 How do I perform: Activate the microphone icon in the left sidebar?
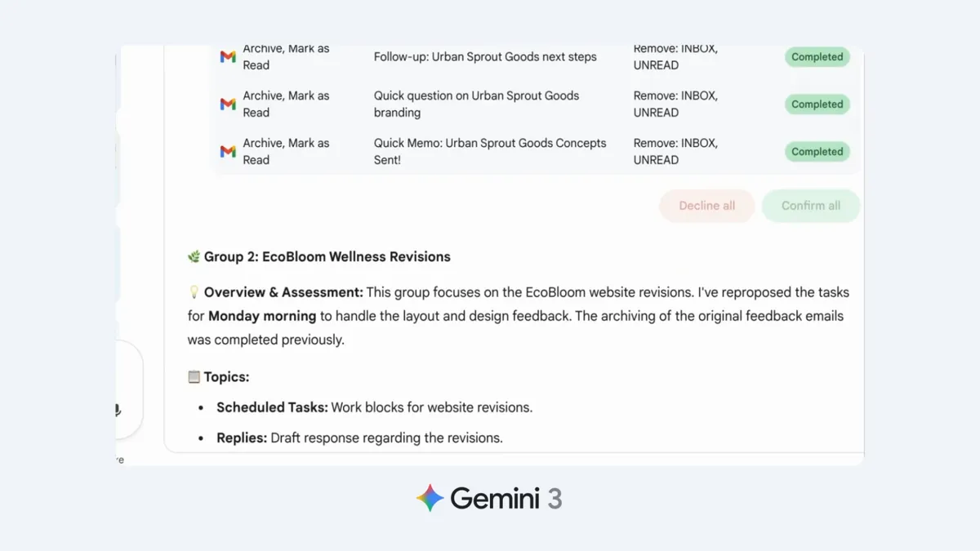117,411
